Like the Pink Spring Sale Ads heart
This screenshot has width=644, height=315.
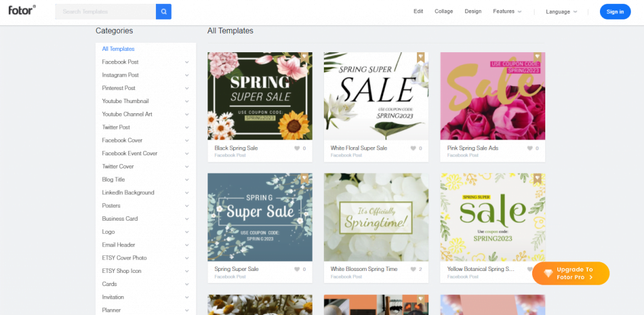(530, 148)
